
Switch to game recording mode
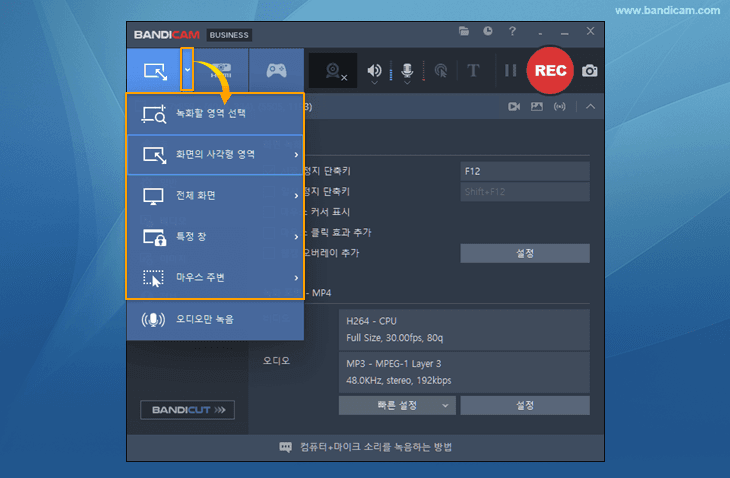[x=277, y=70]
